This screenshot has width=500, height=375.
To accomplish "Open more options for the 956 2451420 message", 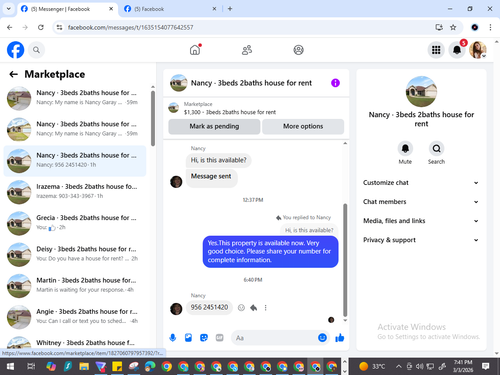I will [x=266, y=308].
